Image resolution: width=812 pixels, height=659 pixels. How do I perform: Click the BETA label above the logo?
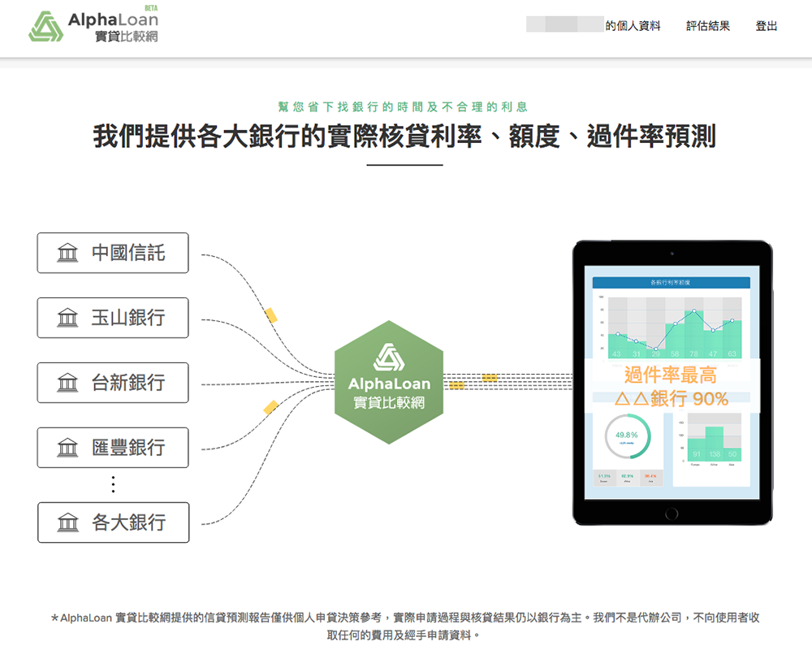[x=151, y=8]
